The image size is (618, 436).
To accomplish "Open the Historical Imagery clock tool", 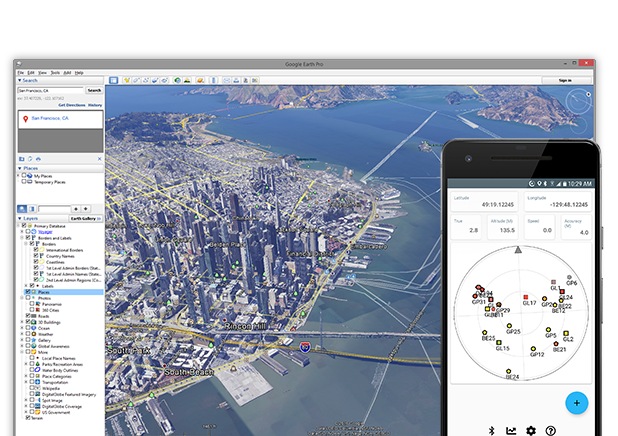I will (177, 80).
